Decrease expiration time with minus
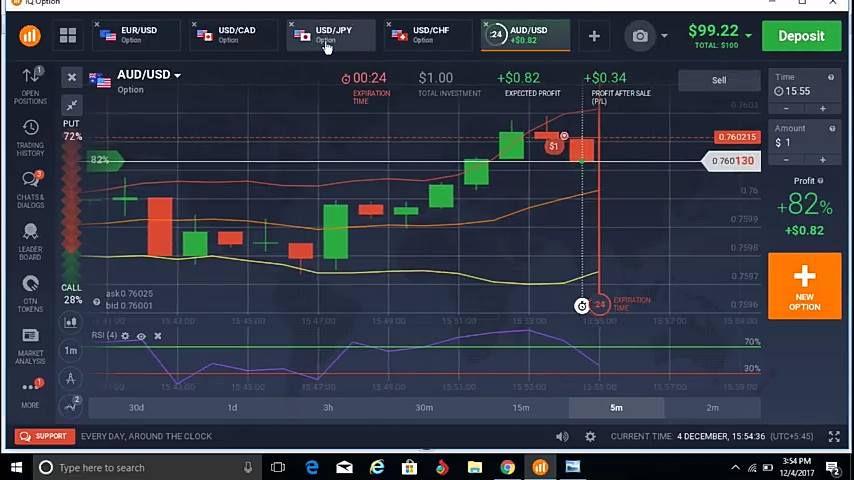 [x=786, y=109]
